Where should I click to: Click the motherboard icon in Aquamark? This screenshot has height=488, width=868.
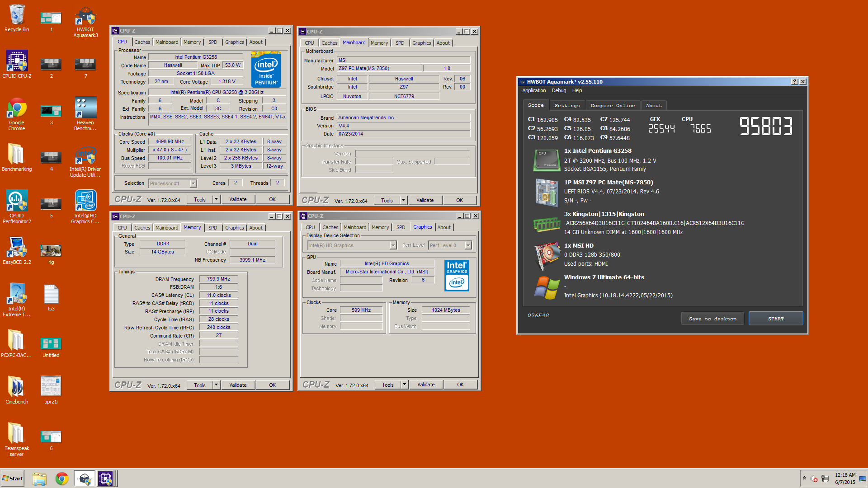coord(546,192)
